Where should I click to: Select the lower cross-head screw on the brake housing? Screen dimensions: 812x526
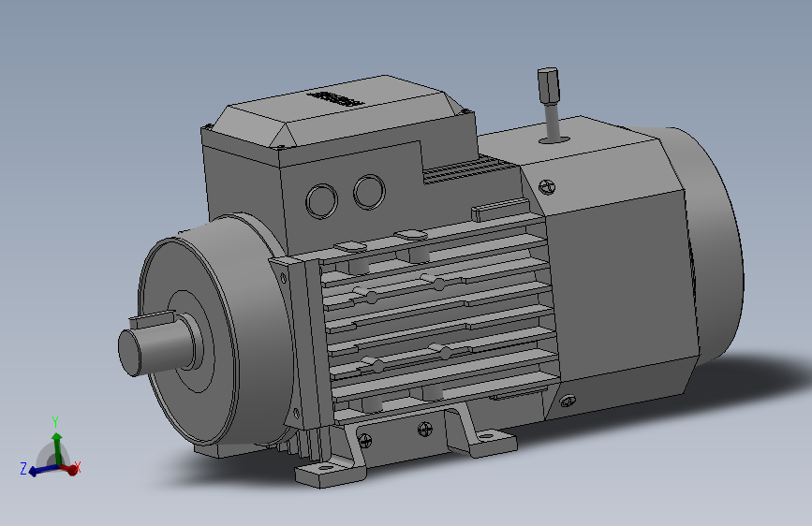coord(568,401)
